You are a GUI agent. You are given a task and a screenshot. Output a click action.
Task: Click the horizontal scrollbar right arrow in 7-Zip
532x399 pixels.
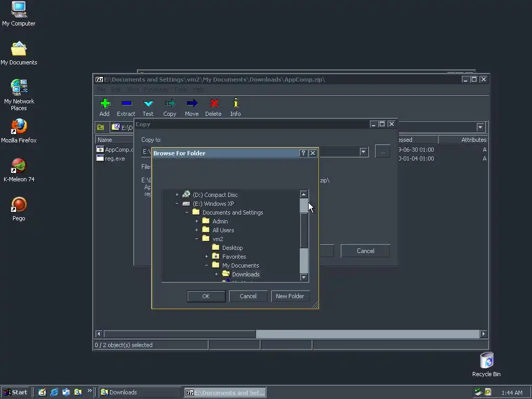(484, 334)
